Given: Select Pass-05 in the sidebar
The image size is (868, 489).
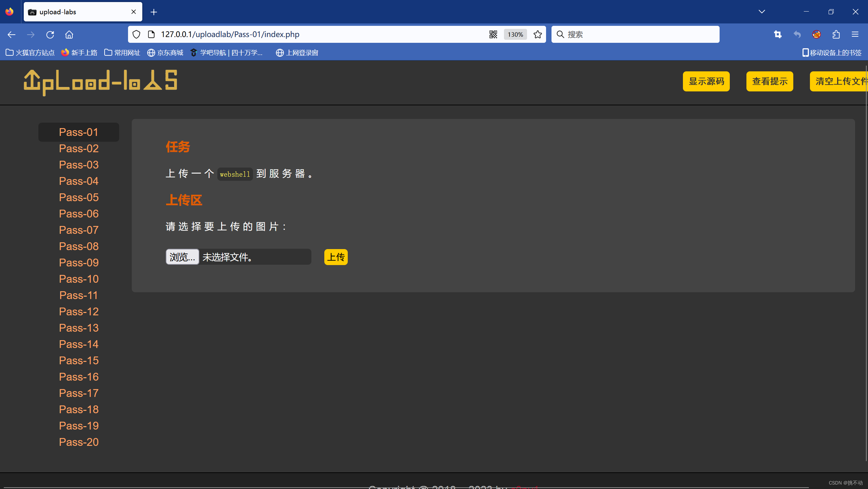Looking at the screenshot, I should [79, 197].
